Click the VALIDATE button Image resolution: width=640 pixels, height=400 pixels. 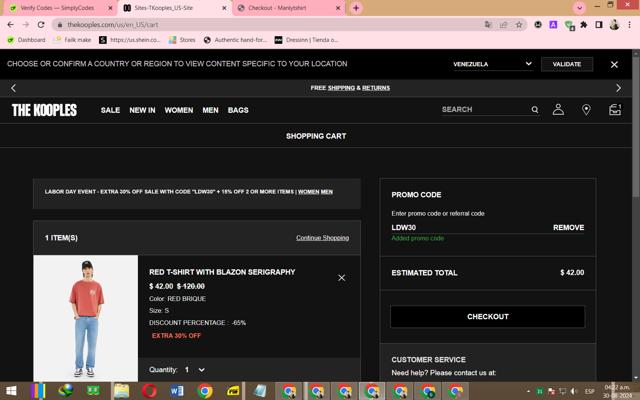click(567, 64)
